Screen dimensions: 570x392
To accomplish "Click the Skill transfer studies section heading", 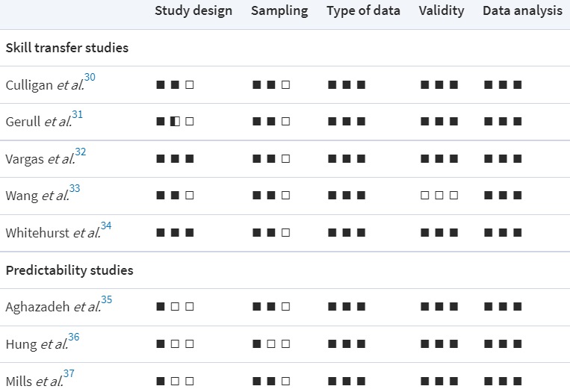I will 67,48.
